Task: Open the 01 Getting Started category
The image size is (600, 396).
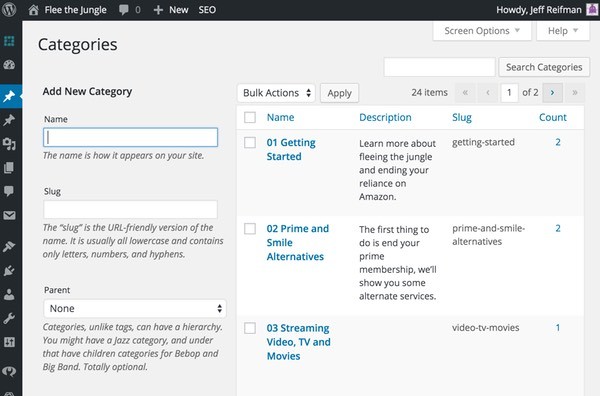Action: point(291,150)
